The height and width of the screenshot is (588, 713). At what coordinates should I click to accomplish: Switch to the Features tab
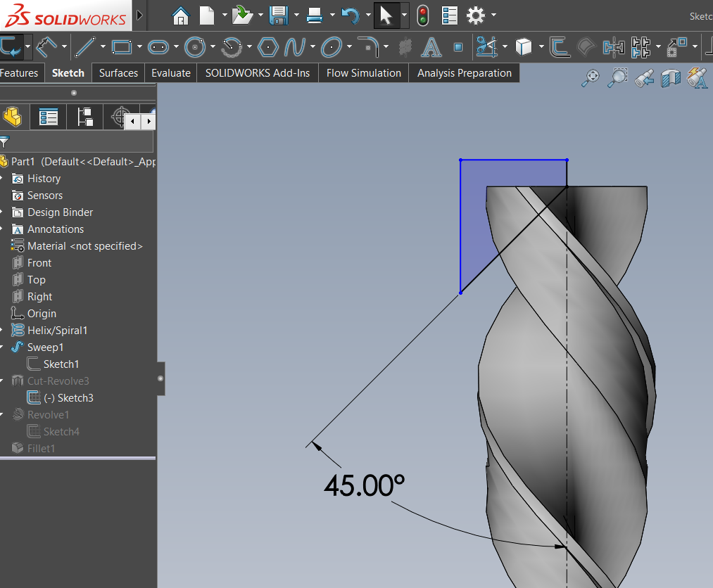pyautogui.click(x=20, y=72)
